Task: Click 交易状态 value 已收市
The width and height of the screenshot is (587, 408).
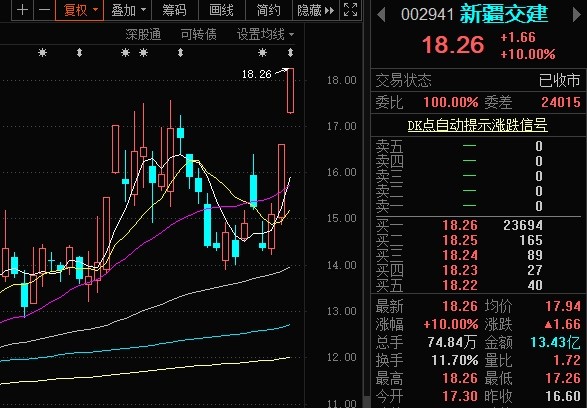Action: pos(559,80)
